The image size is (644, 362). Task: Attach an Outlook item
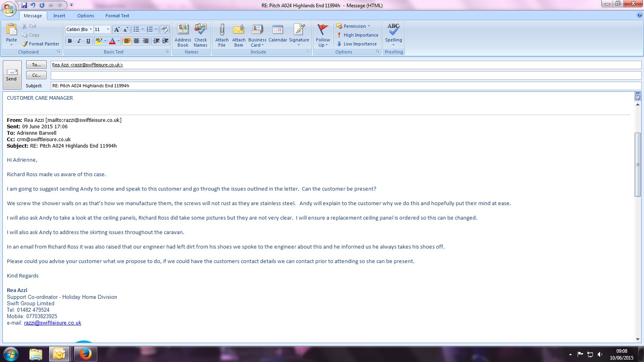pos(239,35)
